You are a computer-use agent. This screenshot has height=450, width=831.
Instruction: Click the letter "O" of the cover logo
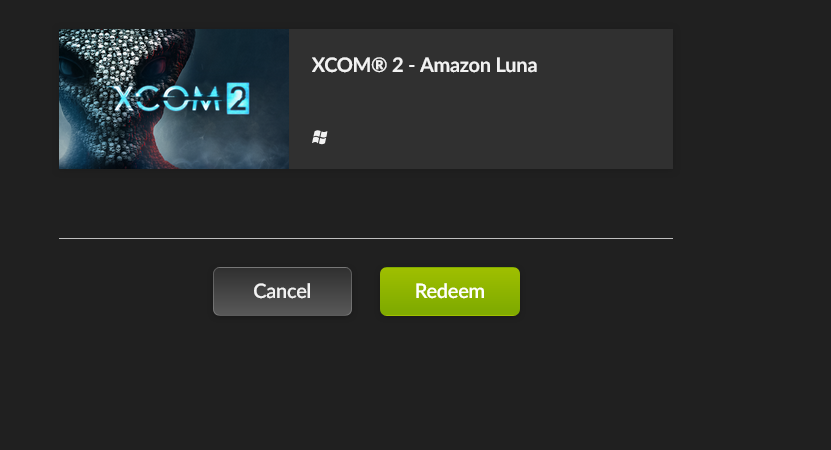(x=173, y=100)
